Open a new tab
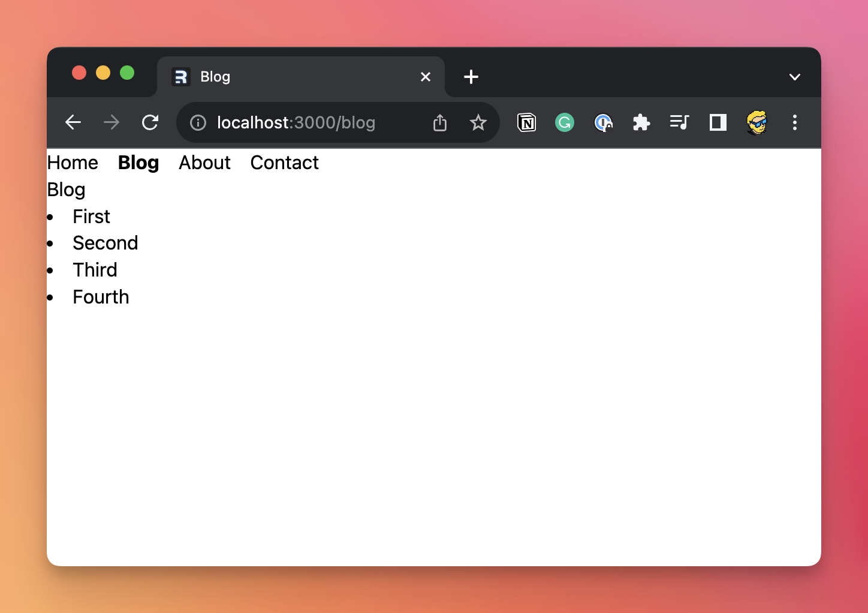This screenshot has width=868, height=613. click(x=471, y=77)
